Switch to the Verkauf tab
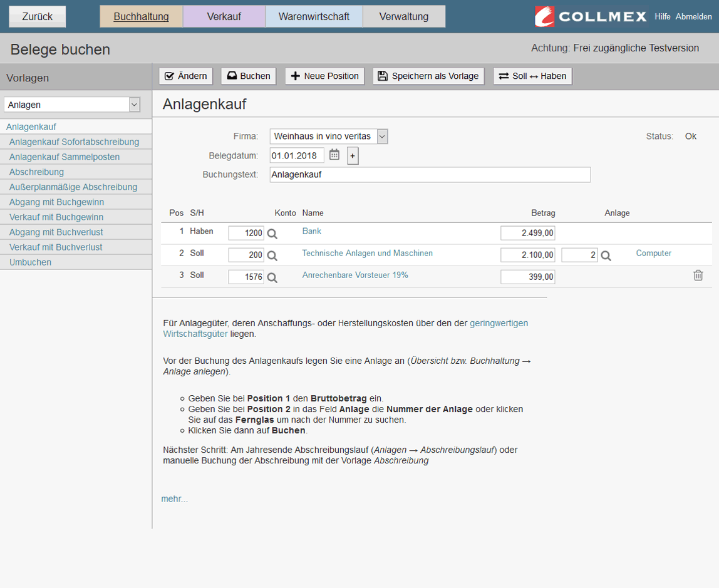Screen dimensions: 719x588 point(224,16)
